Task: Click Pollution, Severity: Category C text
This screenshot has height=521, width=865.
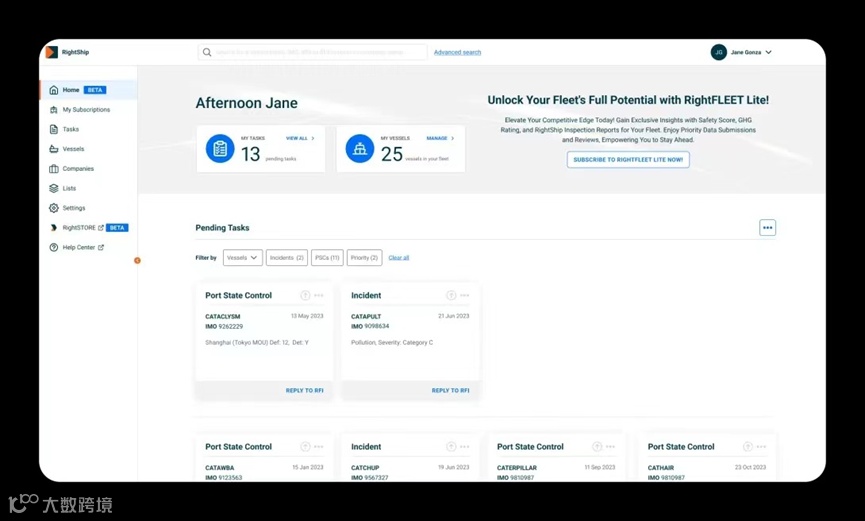Action: point(392,343)
